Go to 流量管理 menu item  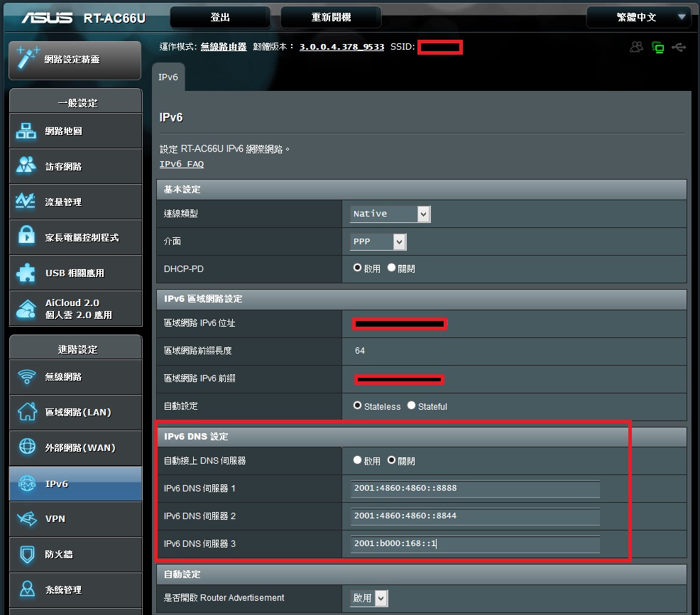click(x=76, y=202)
